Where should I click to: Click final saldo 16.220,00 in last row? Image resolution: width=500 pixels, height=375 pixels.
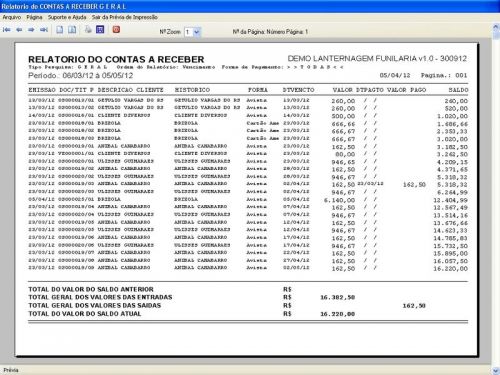pos(450,269)
